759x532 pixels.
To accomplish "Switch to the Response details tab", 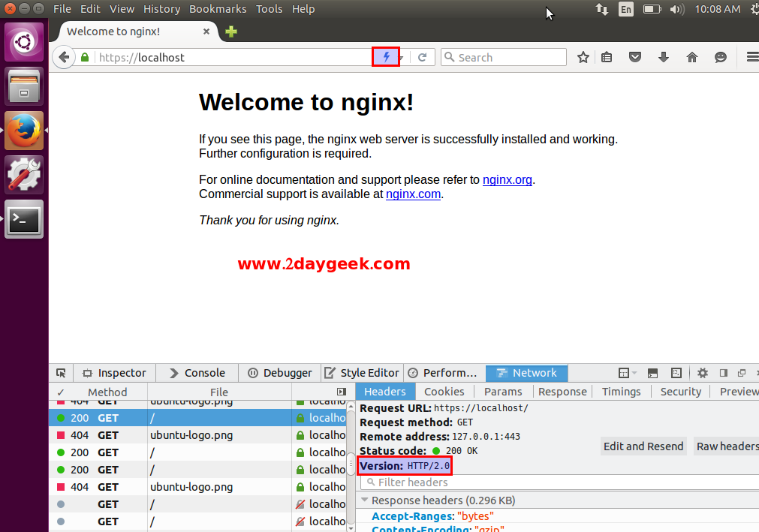I will 562,392.
